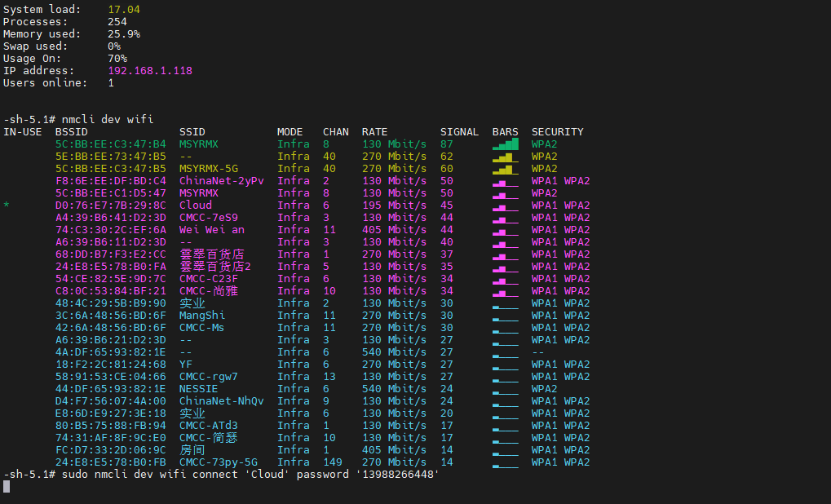Click the signal bars for NESSIE network

(505, 389)
